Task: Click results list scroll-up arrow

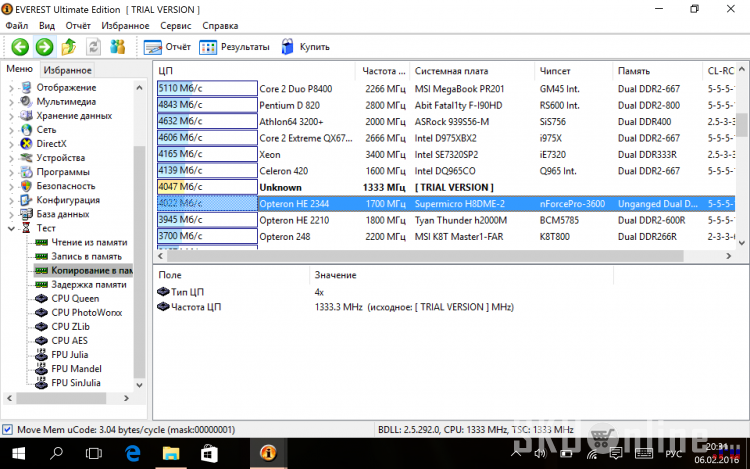Action: click(742, 70)
